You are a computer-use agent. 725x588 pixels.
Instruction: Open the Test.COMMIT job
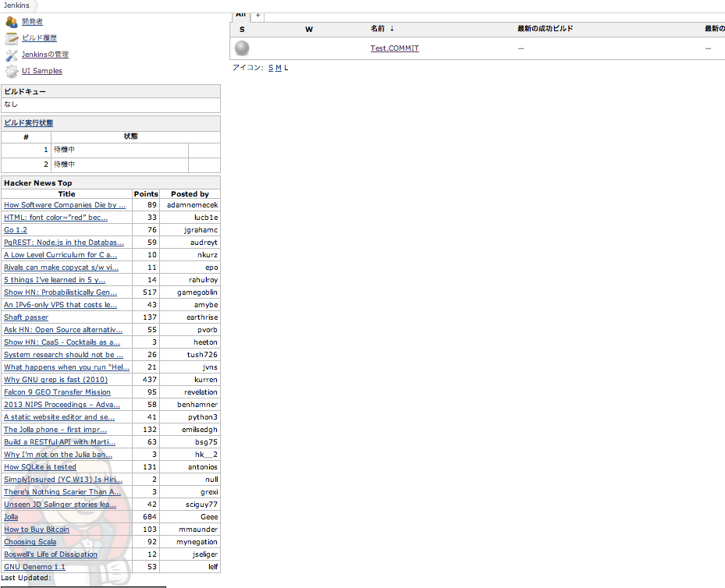(394, 48)
